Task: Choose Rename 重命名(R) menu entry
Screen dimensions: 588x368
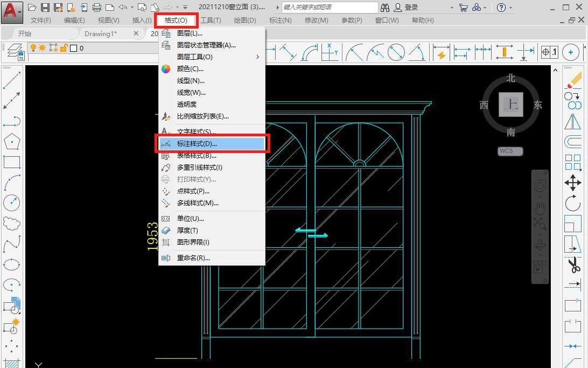Action: 212,258
